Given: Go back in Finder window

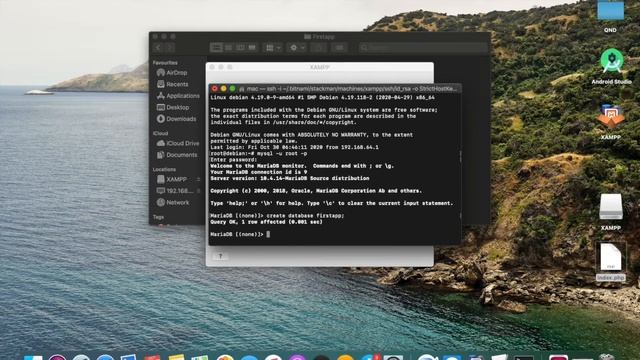Looking at the screenshot, I should [x=158, y=48].
